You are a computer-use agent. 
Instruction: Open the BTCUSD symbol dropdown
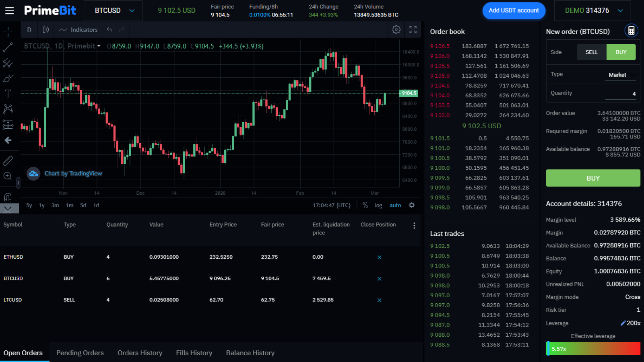pos(113,11)
